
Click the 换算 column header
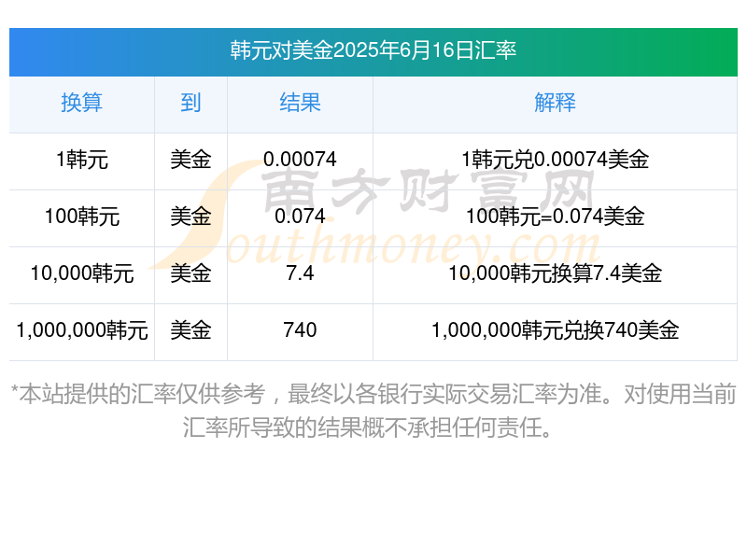81,103
